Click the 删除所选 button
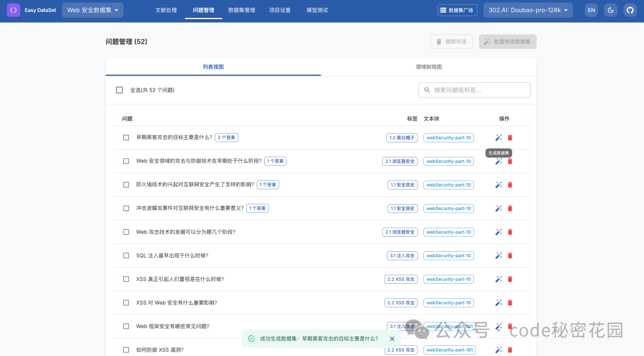The width and height of the screenshot is (644, 356). coord(451,42)
